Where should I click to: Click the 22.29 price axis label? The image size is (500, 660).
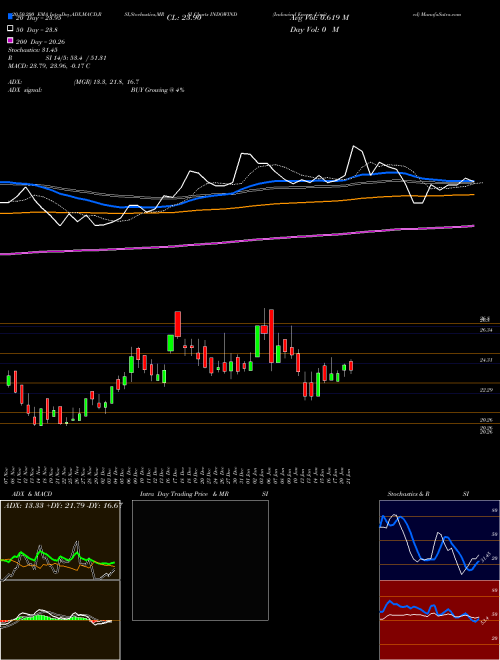(x=486, y=390)
